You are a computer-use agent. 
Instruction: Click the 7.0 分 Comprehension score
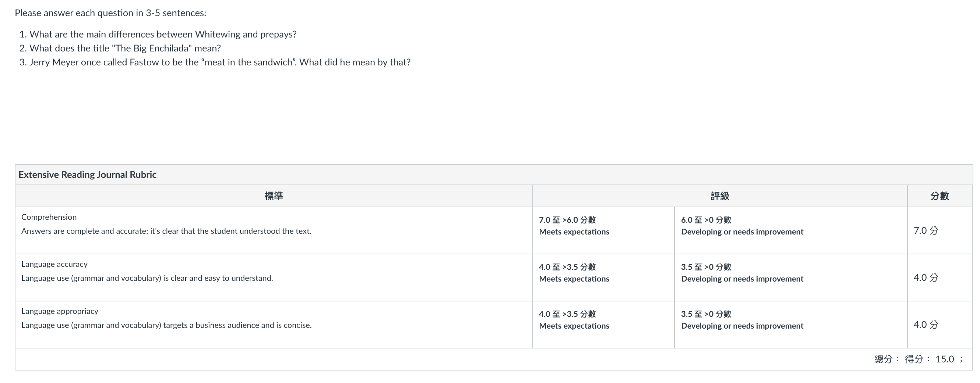(926, 230)
